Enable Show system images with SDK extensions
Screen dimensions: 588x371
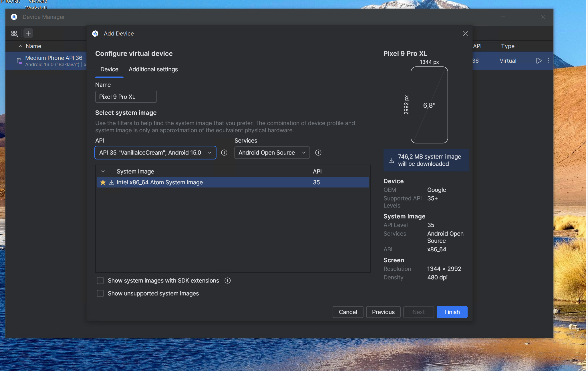[x=100, y=281]
